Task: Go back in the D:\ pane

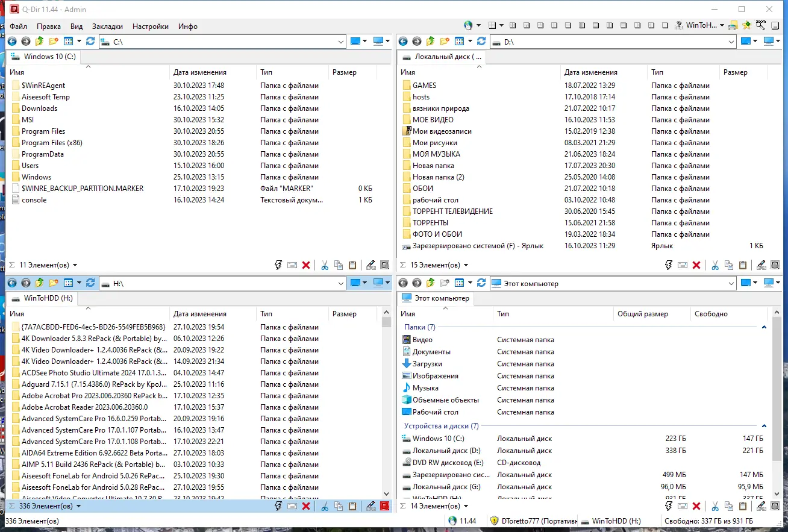Action: click(402, 42)
